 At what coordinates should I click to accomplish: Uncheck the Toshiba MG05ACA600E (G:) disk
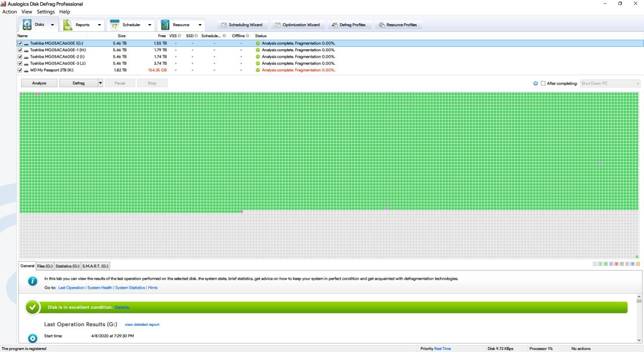[20, 43]
